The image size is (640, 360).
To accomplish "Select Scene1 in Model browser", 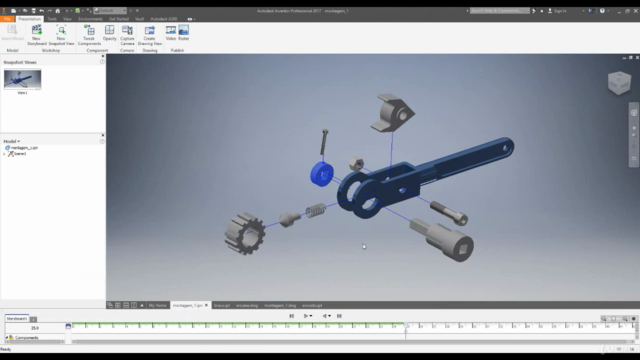I will coord(20,154).
